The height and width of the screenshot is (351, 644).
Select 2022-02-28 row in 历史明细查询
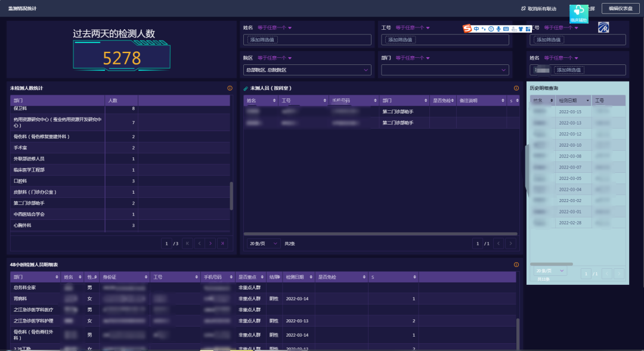coord(578,223)
